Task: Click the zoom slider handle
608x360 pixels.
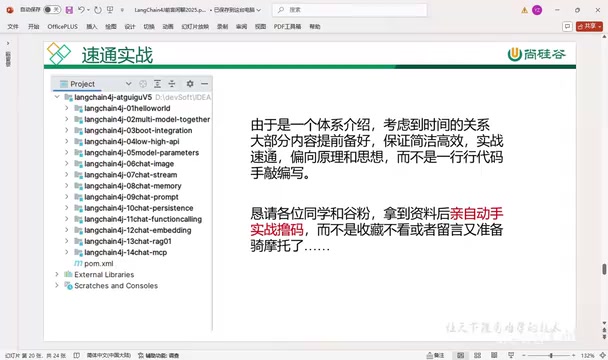Action: [551, 355]
